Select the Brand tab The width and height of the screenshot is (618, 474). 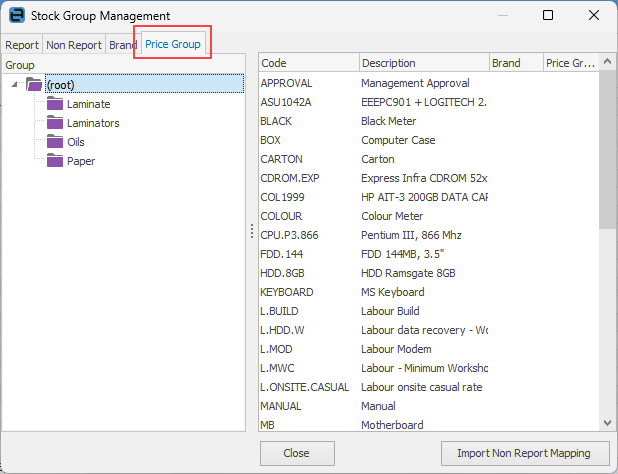123,45
